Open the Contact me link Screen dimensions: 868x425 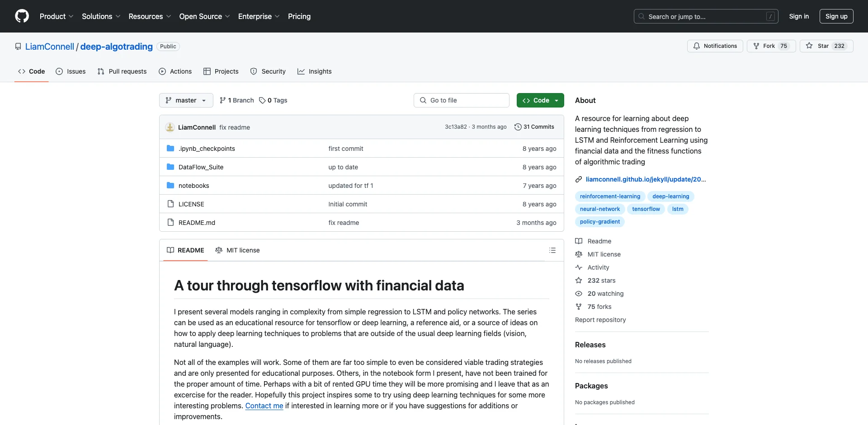coord(264,406)
